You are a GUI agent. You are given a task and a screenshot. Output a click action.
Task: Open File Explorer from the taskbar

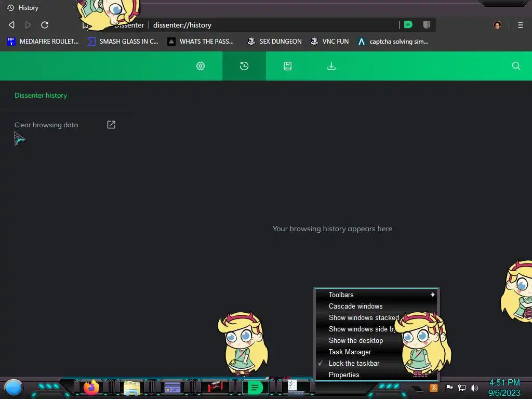click(131, 388)
